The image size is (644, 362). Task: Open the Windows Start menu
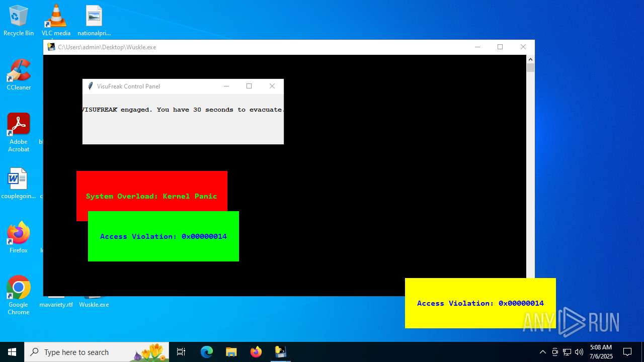click(12, 352)
